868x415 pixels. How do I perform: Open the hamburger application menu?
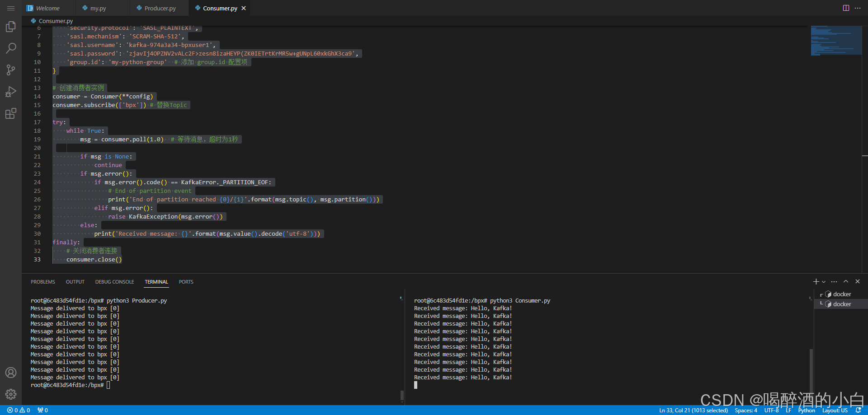click(11, 8)
